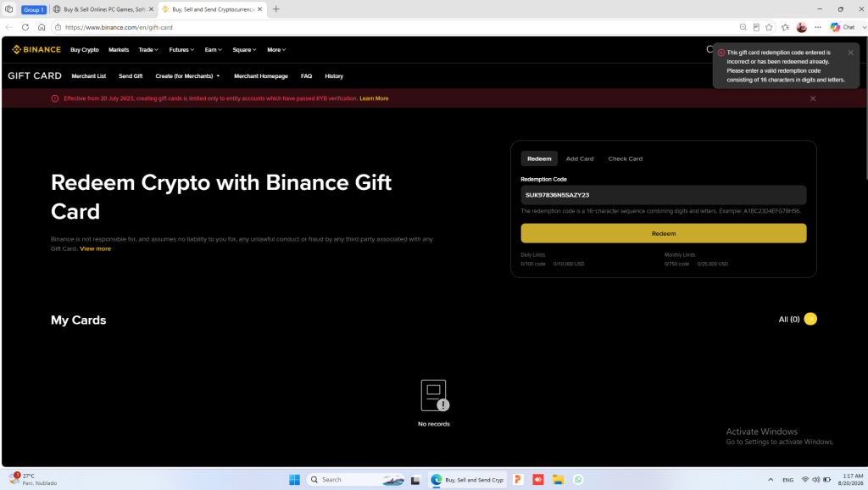Click Learn More in the red banner

coord(374,98)
